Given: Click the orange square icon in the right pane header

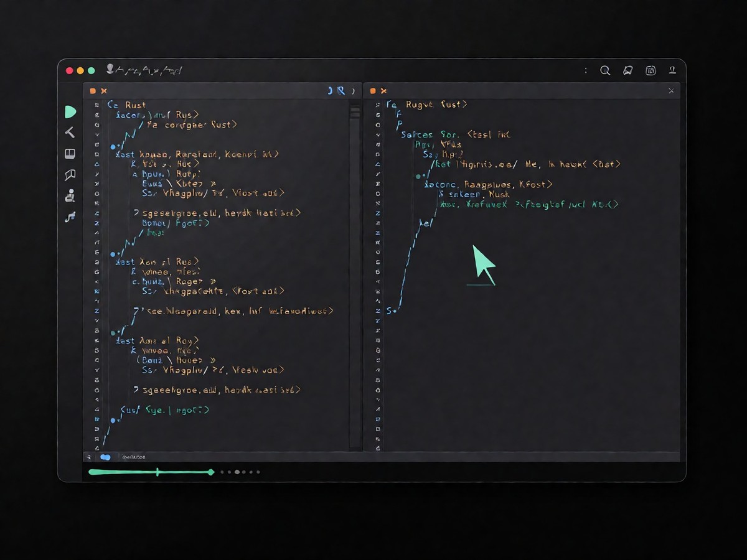Looking at the screenshot, I should click(373, 91).
